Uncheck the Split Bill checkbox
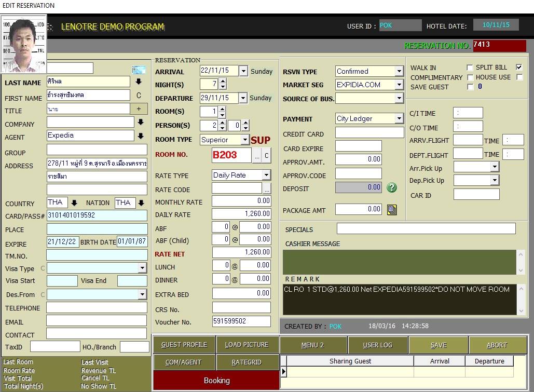 [519, 67]
